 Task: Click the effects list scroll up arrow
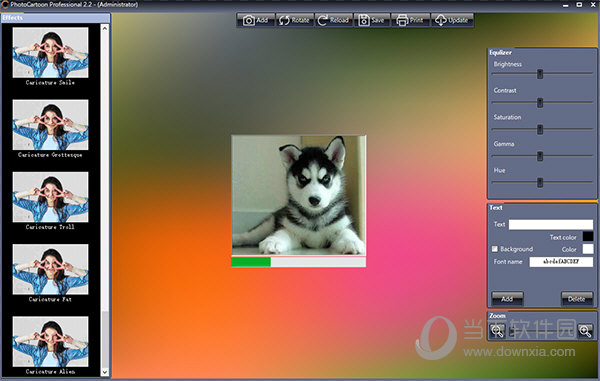tap(105, 28)
